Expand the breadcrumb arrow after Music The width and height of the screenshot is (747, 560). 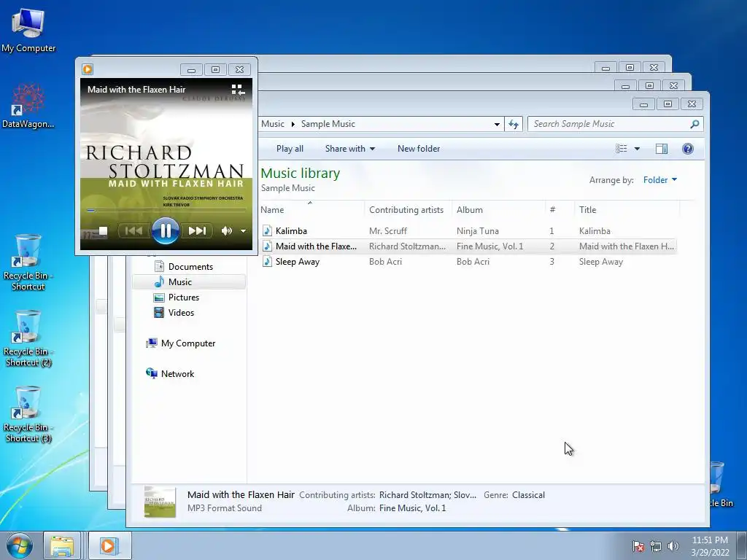(x=293, y=124)
